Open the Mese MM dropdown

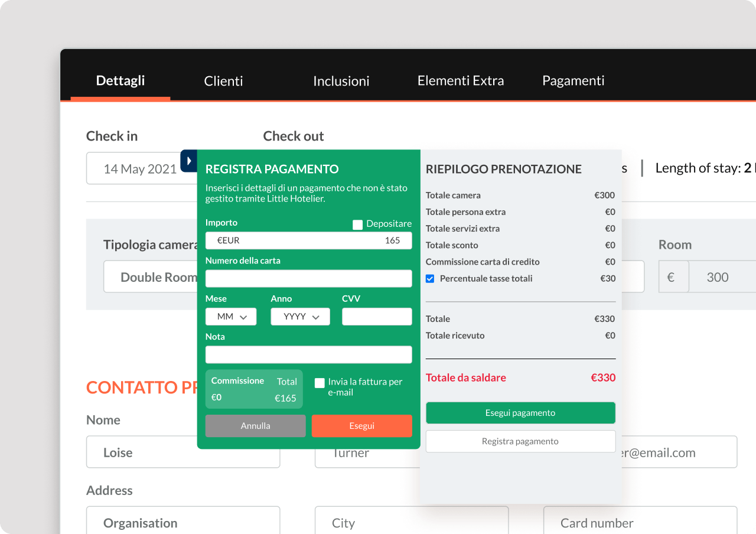point(231,317)
